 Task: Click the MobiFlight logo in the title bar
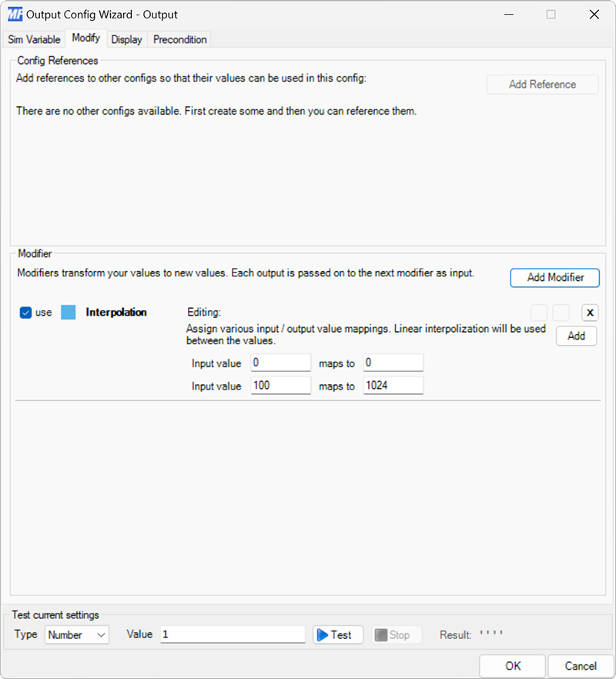(x=17, y=14)
